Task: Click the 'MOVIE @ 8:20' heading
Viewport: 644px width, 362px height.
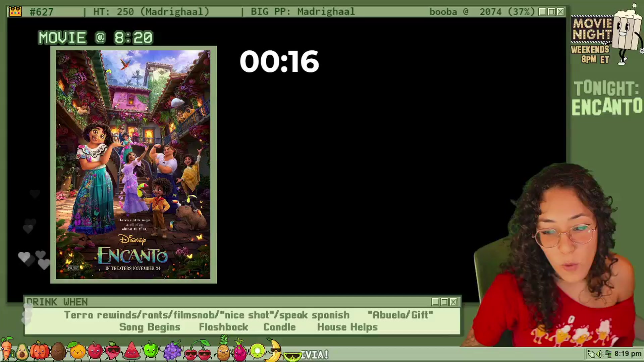Action: pyautogui.click(x=96, y=38)
